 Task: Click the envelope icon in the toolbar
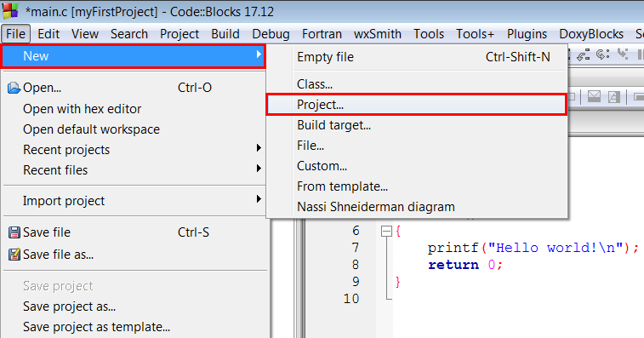coord(594,96)
